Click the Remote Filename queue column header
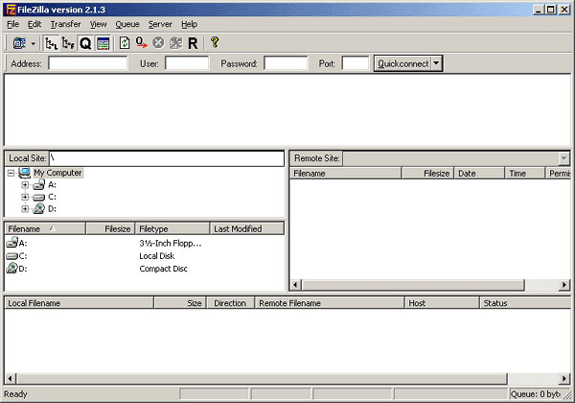Screen dimensions: 575x403 click(x=329, y=303)
